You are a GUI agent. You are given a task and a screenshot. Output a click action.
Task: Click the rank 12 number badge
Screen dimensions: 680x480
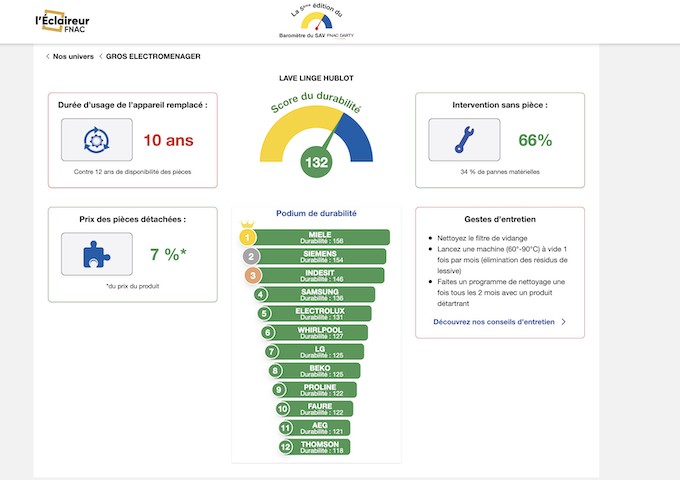(x=285, y=447)
